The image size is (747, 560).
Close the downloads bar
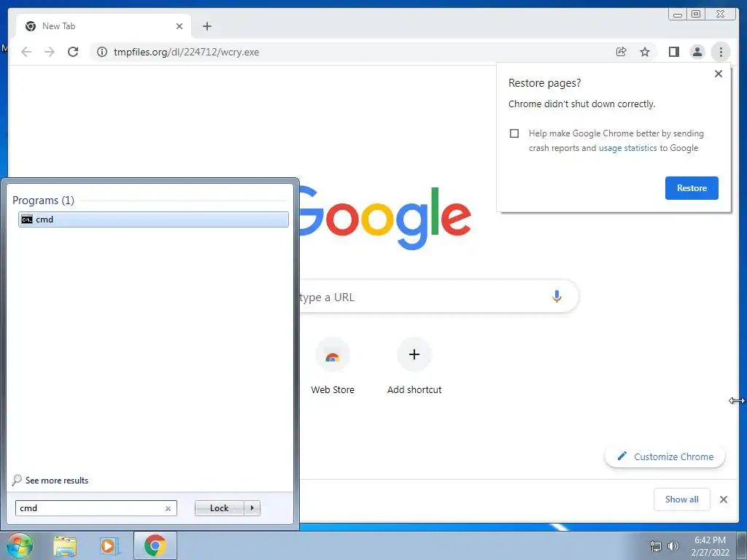[x=723, y=499]
